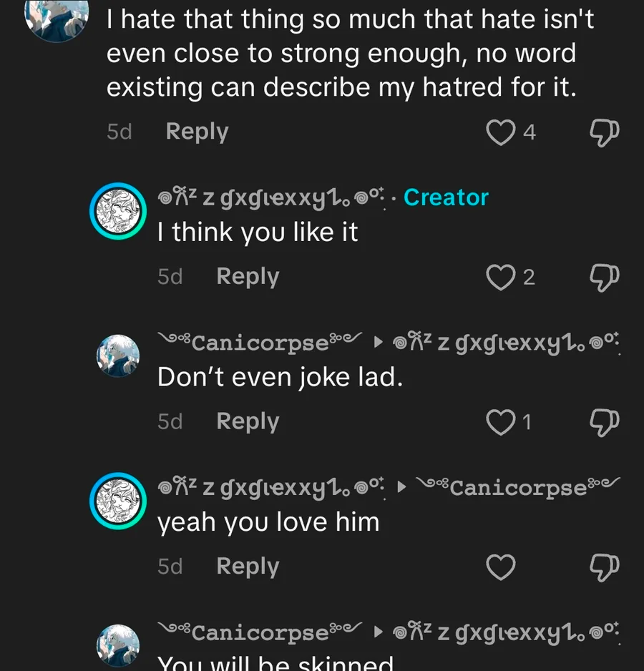Reply to "Don't even joke lad."
This screenshot has height=671, width=644.
[248, 422]
